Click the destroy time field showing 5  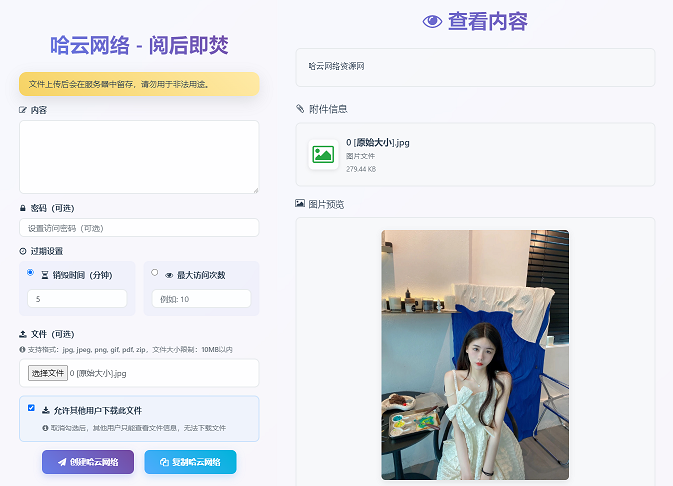point(77,299)
